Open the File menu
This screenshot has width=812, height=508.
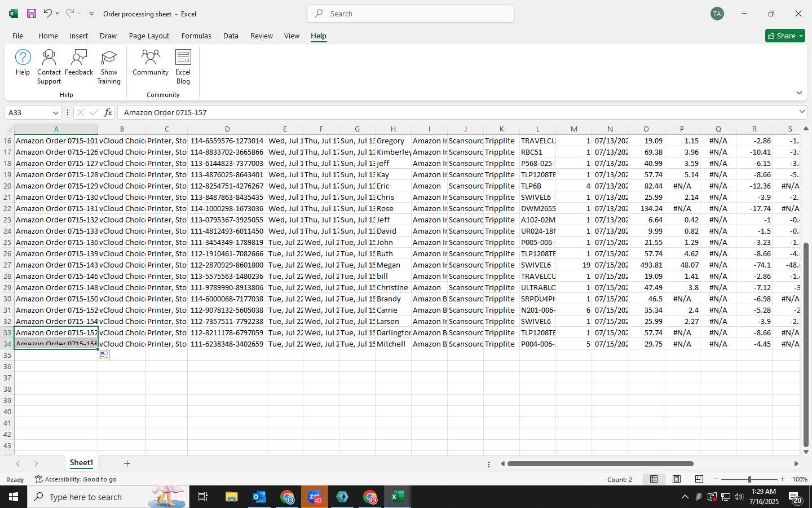coord(17,36)
